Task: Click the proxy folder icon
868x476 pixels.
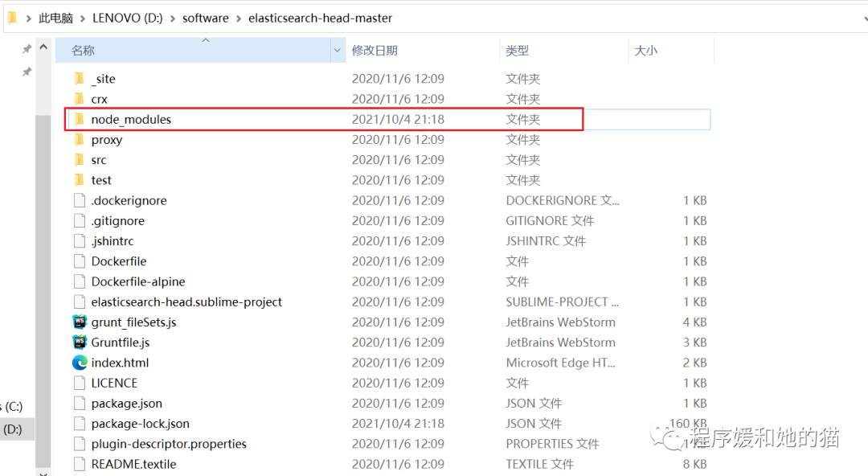Action: [80, 140]
